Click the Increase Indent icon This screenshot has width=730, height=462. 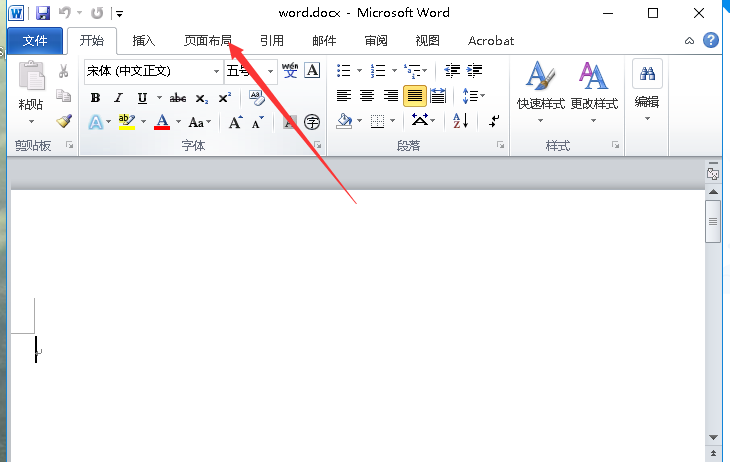click(x=474, y=70)
